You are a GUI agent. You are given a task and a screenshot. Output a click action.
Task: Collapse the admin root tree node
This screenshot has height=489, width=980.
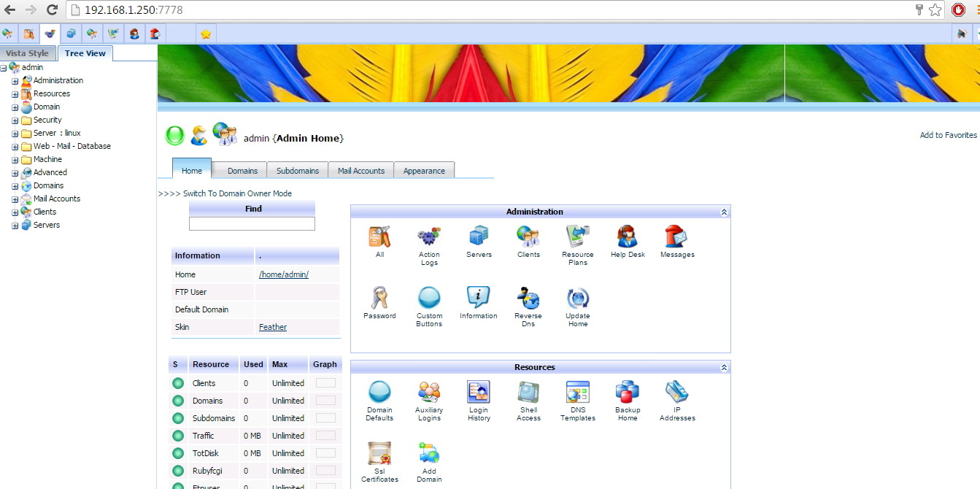point(4,68)
